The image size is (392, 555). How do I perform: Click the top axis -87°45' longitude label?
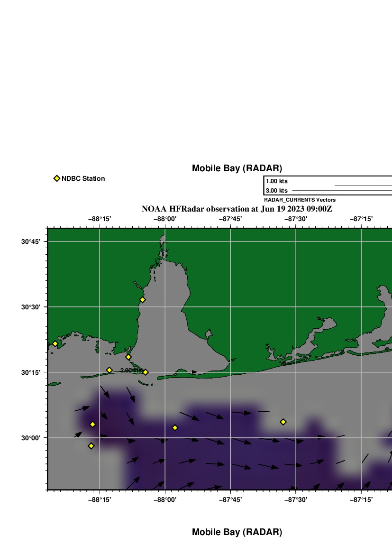click(230, 219)
